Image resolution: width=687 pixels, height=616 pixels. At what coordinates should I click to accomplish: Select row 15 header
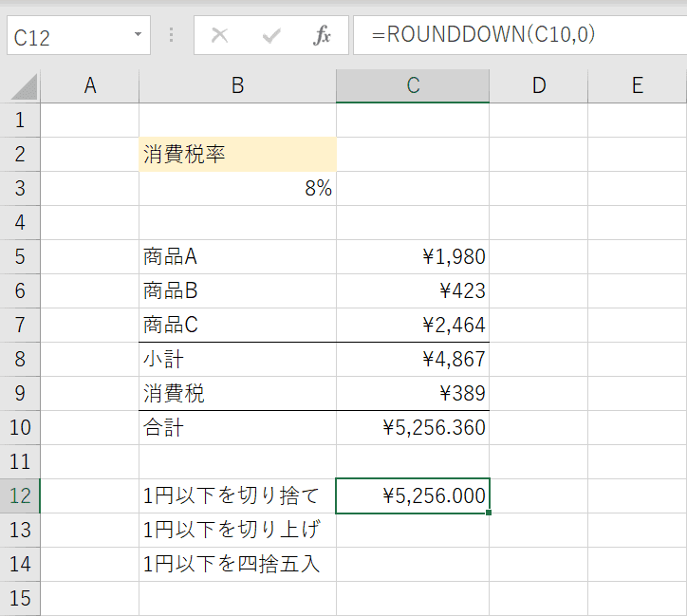[20, 599]
